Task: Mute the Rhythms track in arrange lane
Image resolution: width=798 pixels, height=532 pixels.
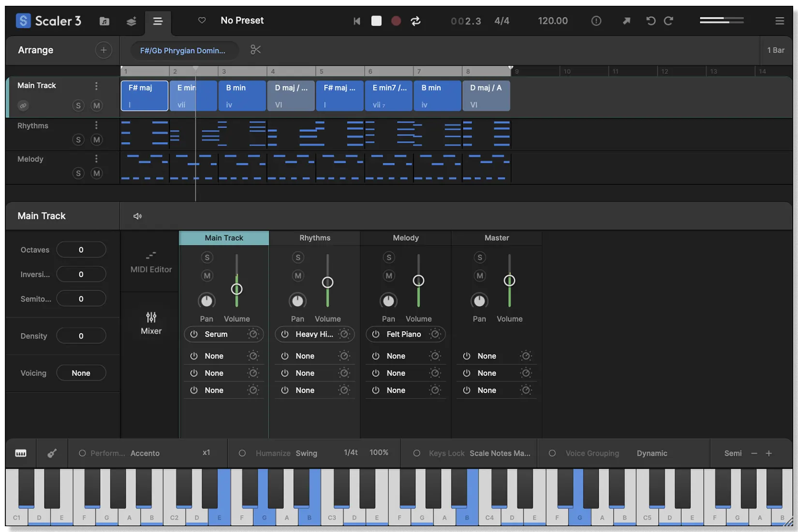Action: 97,140
